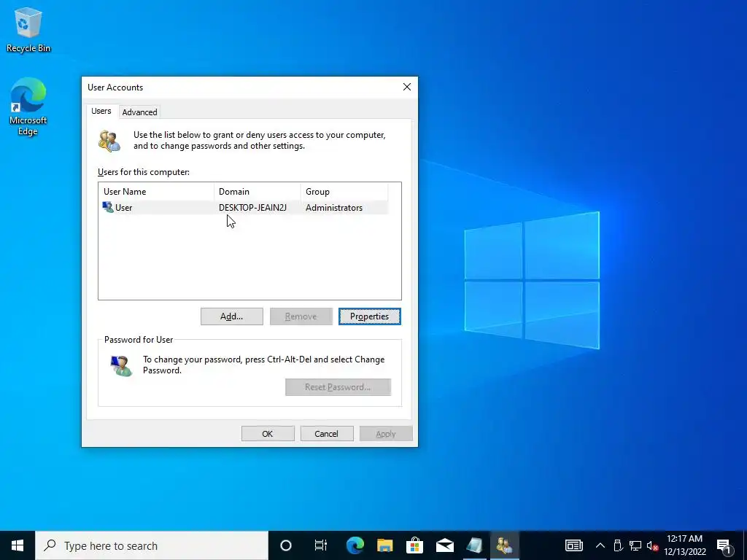Click the network tray icon
Image resolution: width=747 pixels, height=560 pixels.
pyautogui.click(x=635, y=545)
